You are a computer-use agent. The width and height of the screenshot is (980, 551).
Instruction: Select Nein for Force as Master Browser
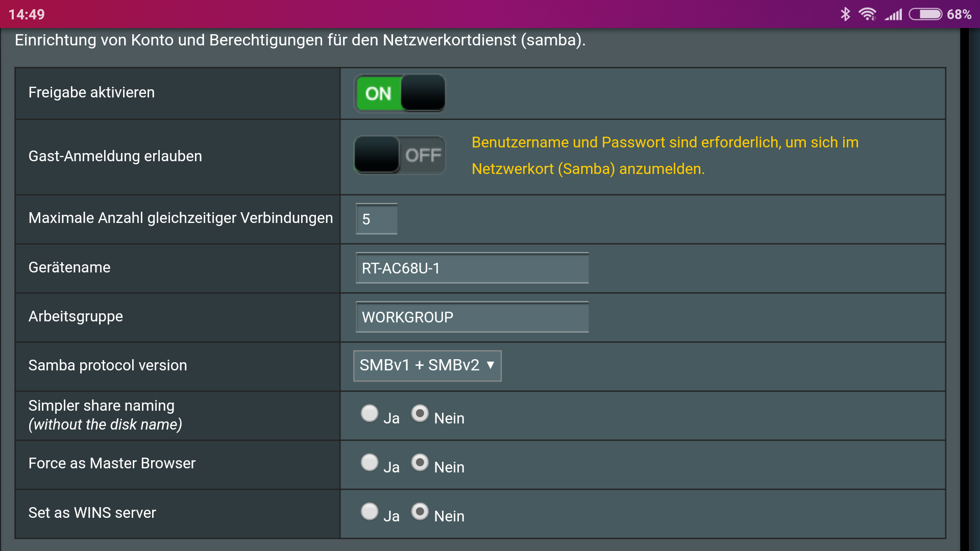click(420, 462)
